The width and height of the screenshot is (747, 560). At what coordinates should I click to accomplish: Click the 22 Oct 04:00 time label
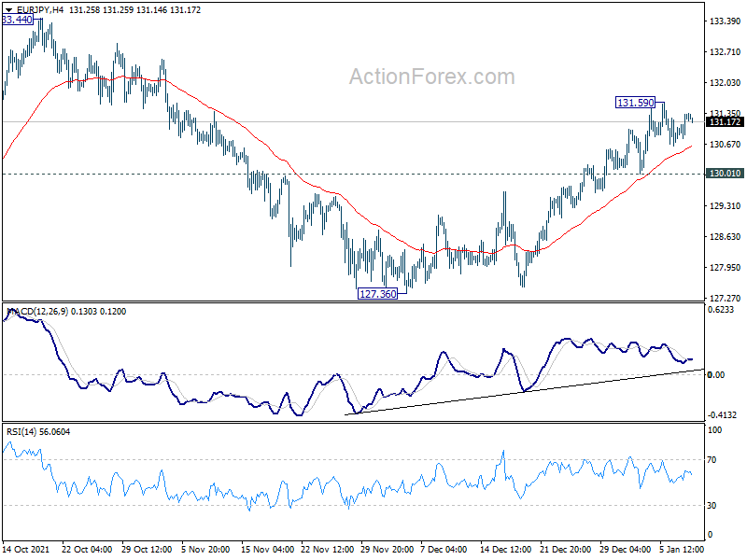click(x=87, y=549)
